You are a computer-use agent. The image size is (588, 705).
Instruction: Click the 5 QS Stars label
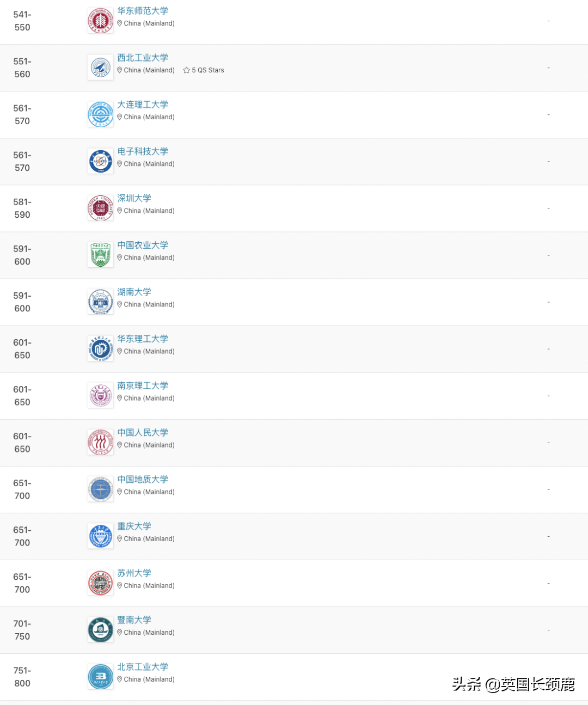coord(207,70)
